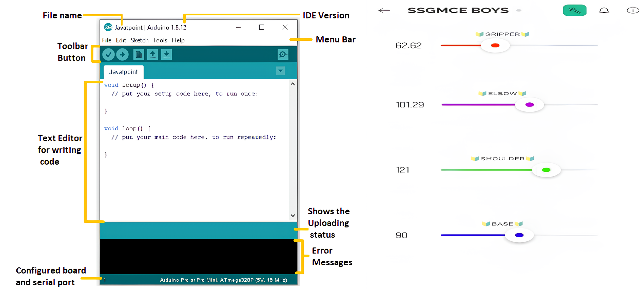Save the sketch with the down-arrow icon

pyautogui.click(x=166, y=54)
